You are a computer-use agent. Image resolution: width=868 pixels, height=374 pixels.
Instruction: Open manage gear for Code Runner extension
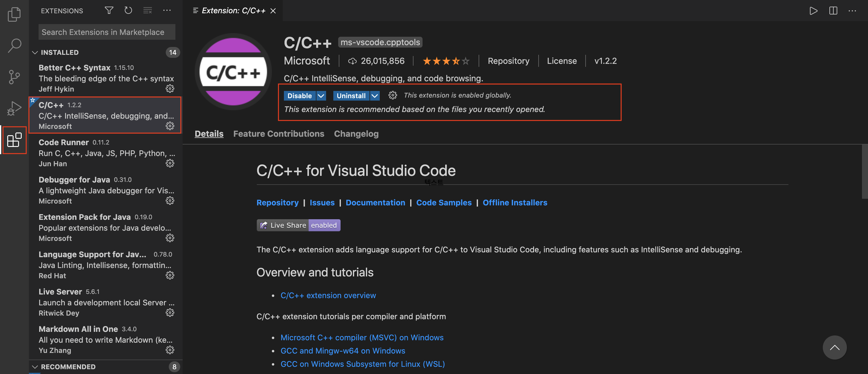(x=170, y=164)
